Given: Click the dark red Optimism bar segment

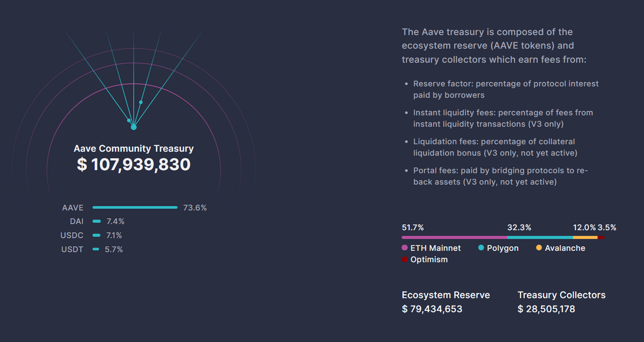Looking at the screenshot, I should (x=601, y=237).
